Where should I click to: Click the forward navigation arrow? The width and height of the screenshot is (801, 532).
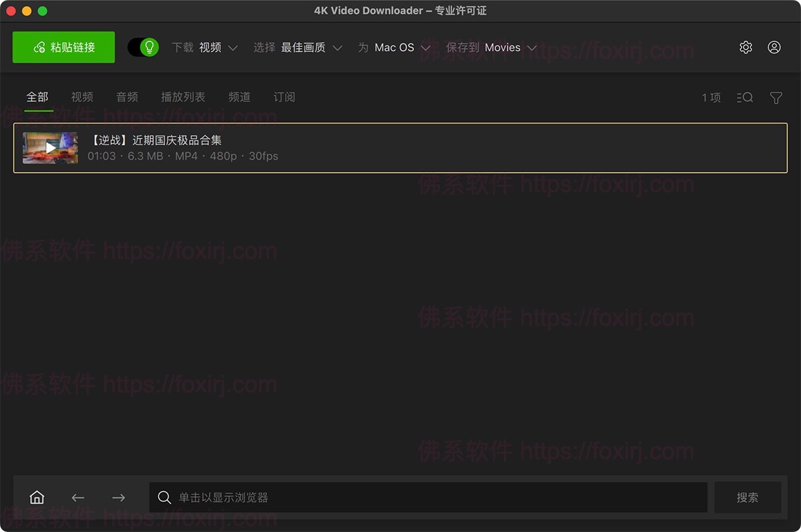coord(118,497)
